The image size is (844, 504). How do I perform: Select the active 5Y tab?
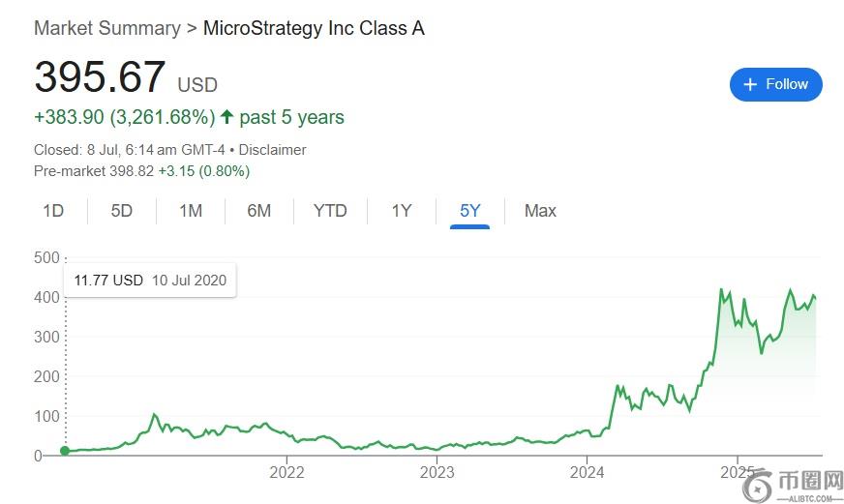pos(469,211)
